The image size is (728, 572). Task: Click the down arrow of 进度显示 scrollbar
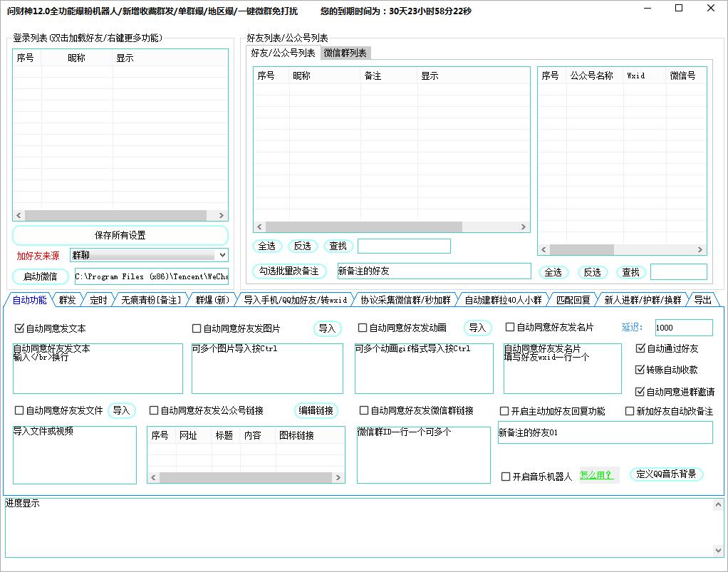click(718, 550)
